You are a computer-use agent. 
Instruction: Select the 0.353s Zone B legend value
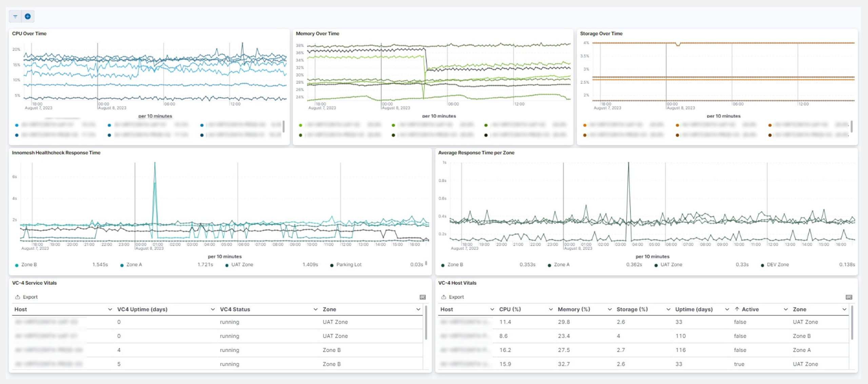pyautogui.click(x=527, y=264)
